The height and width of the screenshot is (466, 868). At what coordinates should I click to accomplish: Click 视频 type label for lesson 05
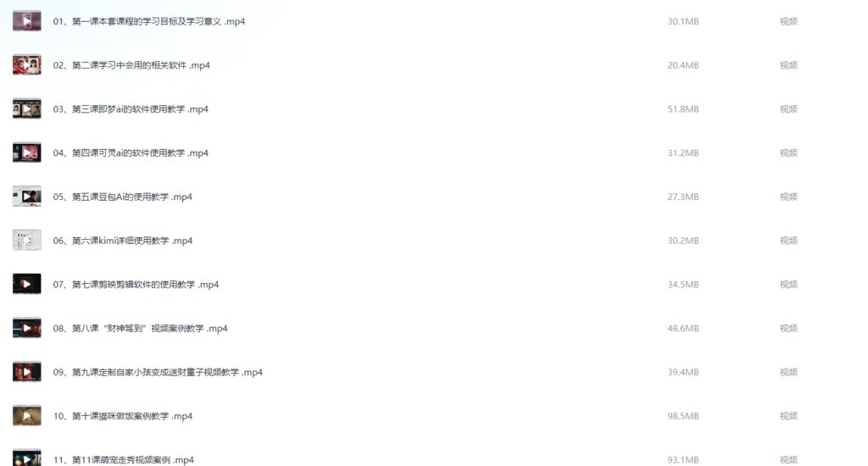coord(788,197)
